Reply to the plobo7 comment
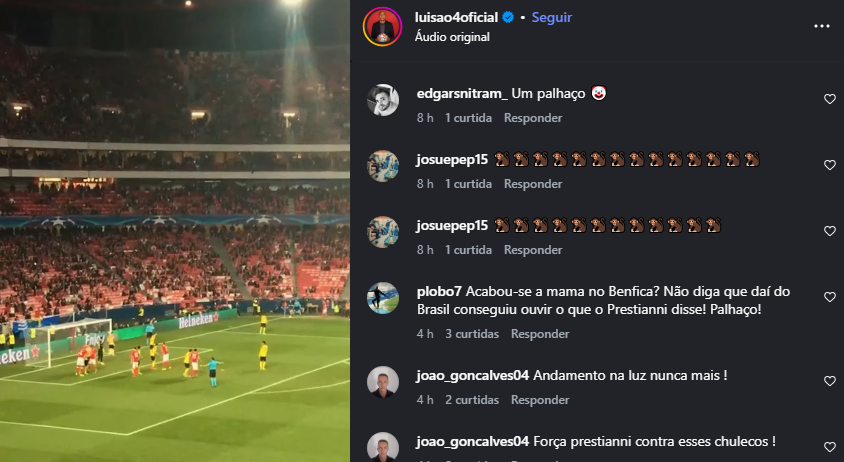The height and width of the screenshot is (462, 844). [x=540, y=334]
